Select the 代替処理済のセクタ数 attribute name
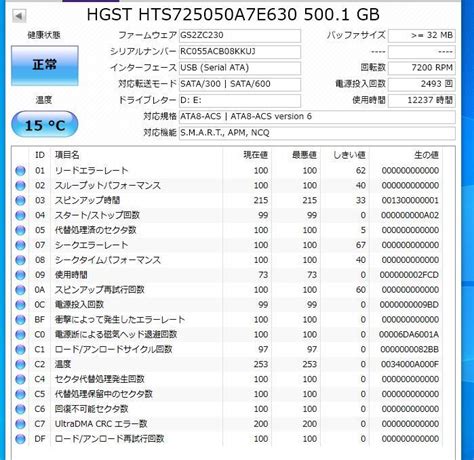Viewport: 474px width, 460px height. pyautogui.click(x=96, y=230)
